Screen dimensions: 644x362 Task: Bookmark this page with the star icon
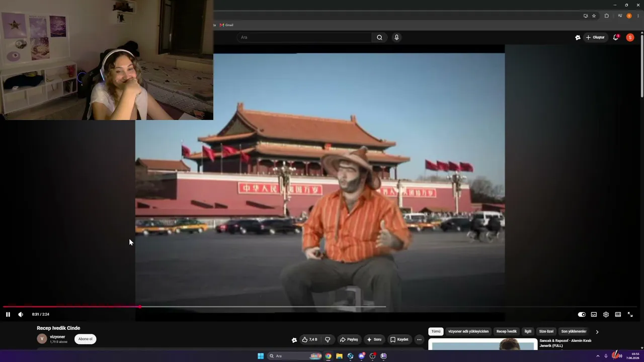click(594, 16)
